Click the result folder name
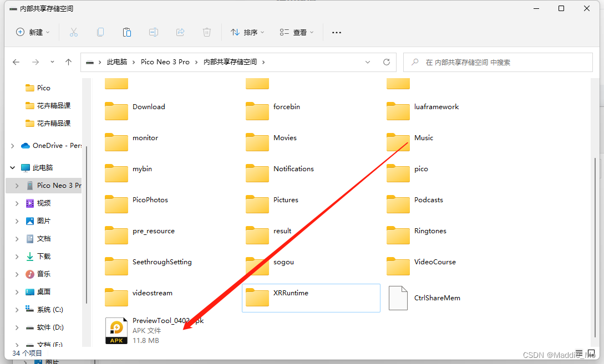This screenshot has width=604, height=364. (x=282, y=231)
